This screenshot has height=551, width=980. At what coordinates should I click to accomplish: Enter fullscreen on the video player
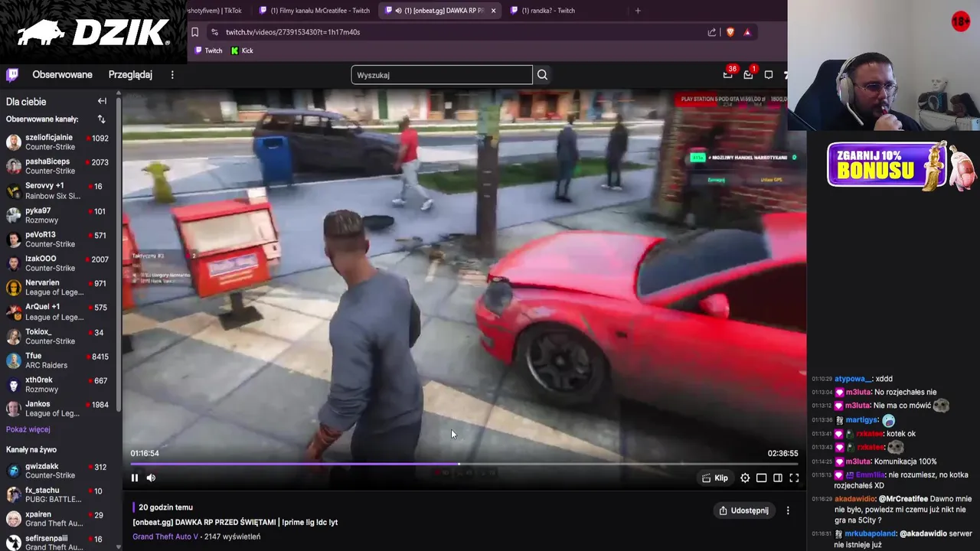(794, 478)
